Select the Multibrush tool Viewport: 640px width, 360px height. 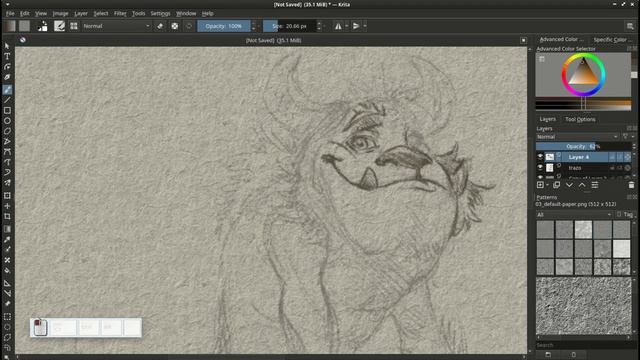(7, 183)
